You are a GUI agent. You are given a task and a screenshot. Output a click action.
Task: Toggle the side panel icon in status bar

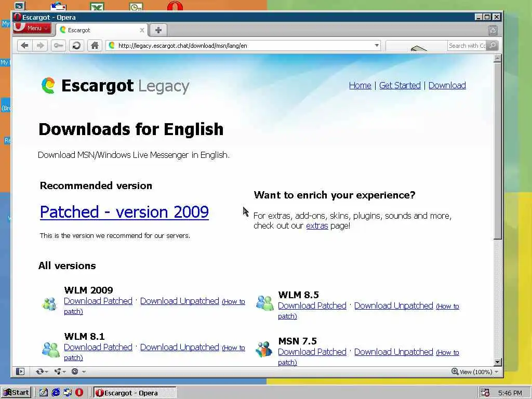20,371
